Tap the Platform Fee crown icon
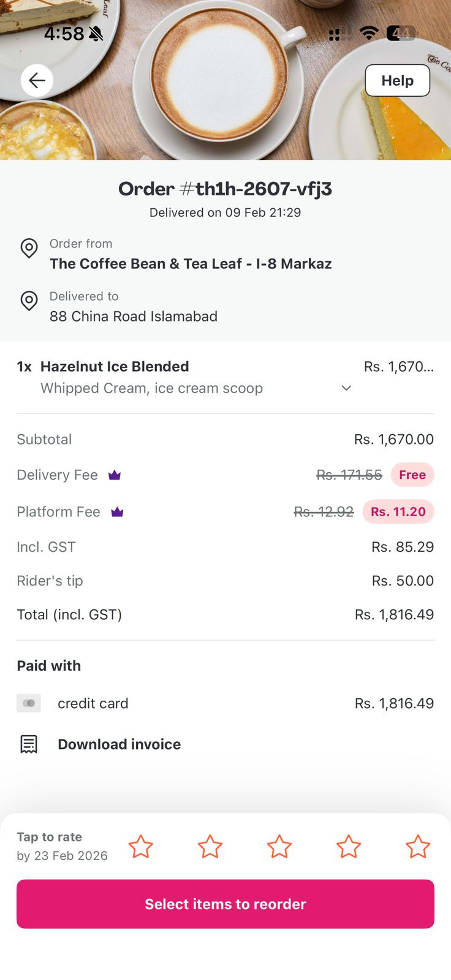Viewport: 451px width, 980px height. pos(117,511)
